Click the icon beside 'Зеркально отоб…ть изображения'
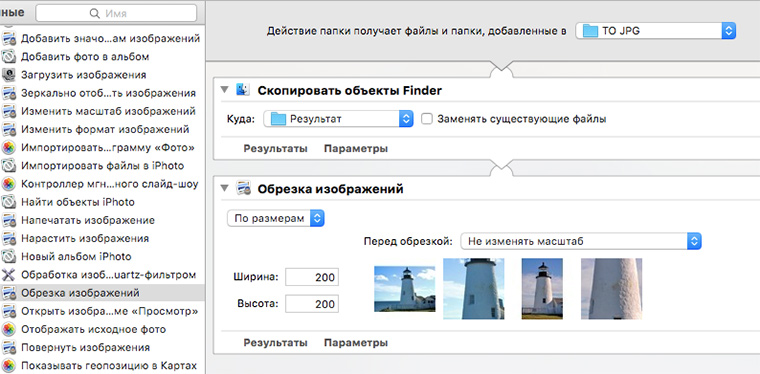 point(9,93)
